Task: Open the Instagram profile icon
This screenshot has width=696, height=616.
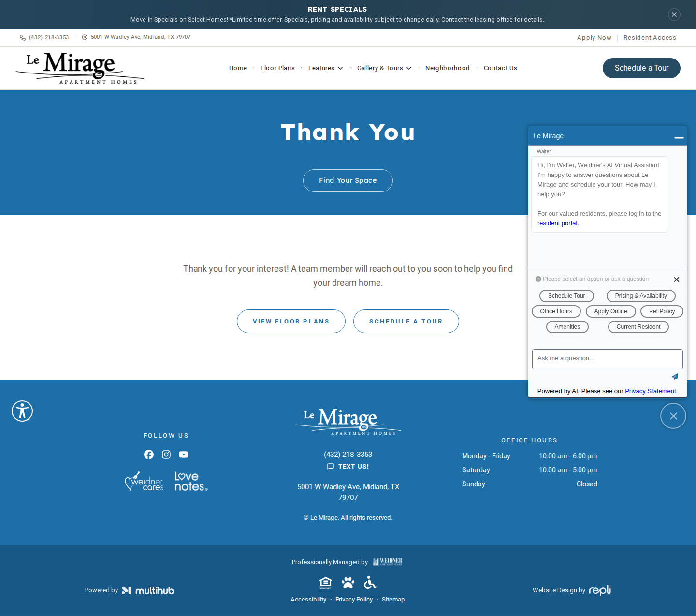Action: 166,455
